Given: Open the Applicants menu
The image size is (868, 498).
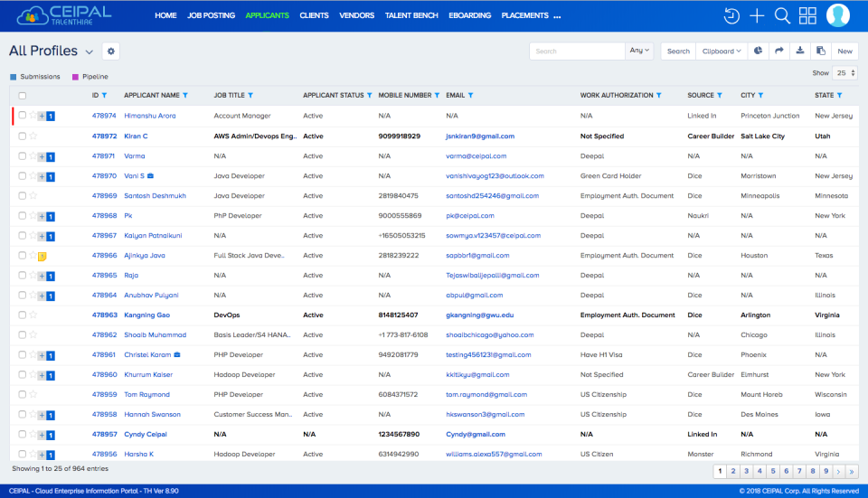Looking at the screenshot, I should click(x=267, y=15).
